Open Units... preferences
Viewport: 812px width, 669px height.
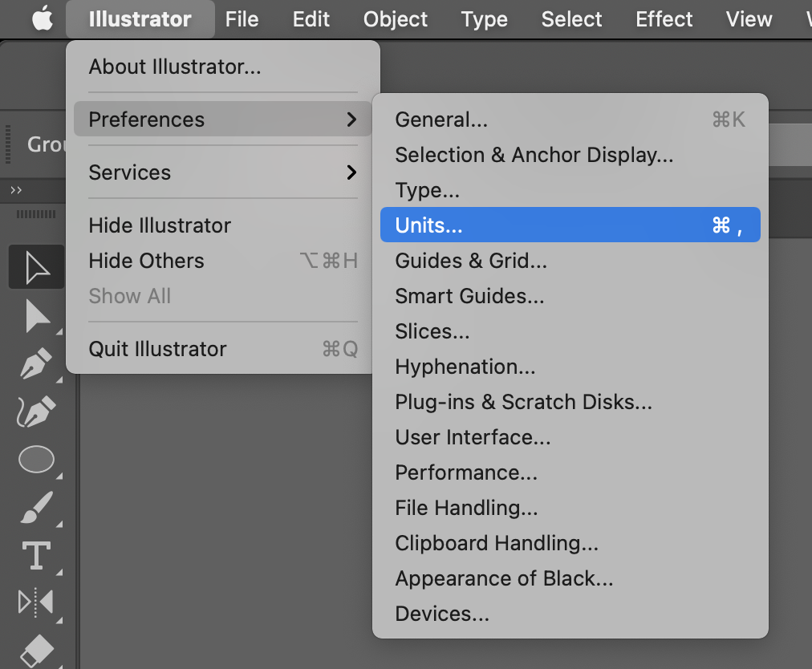coord(570,225)
